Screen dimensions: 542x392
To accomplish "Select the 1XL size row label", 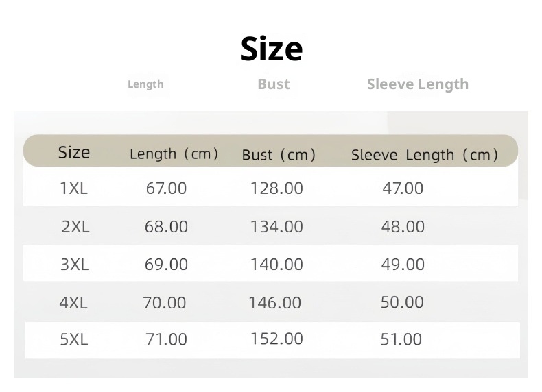I will (74, 188).
